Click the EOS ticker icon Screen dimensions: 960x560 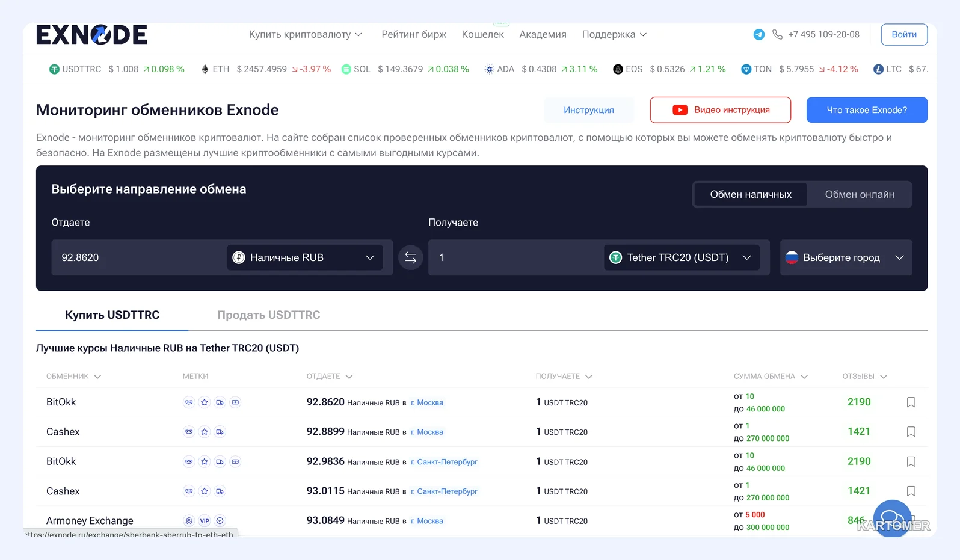coord(618,69)
